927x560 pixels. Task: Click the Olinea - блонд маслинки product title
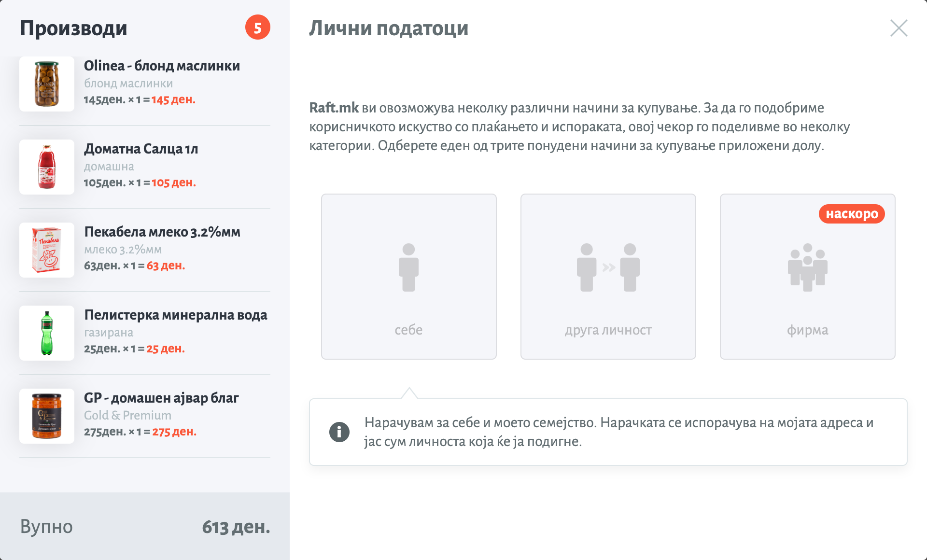pos(162,66)
